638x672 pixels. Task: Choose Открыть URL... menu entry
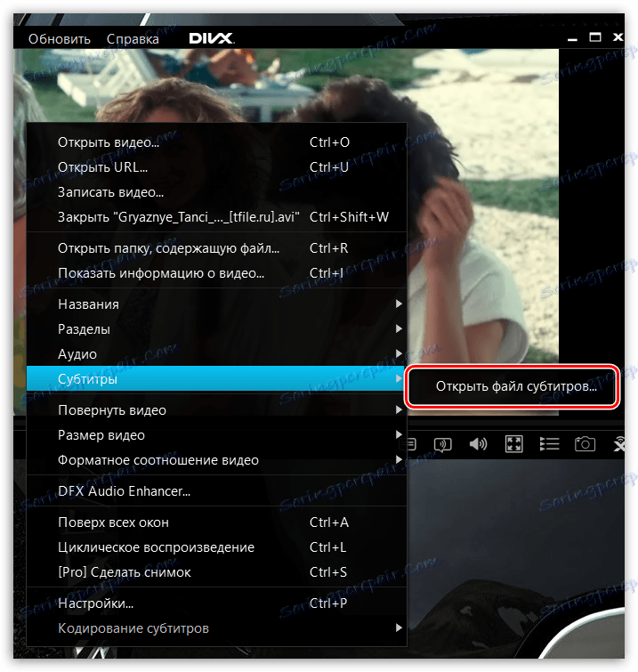pyautogui.click(x=216, y=167)
